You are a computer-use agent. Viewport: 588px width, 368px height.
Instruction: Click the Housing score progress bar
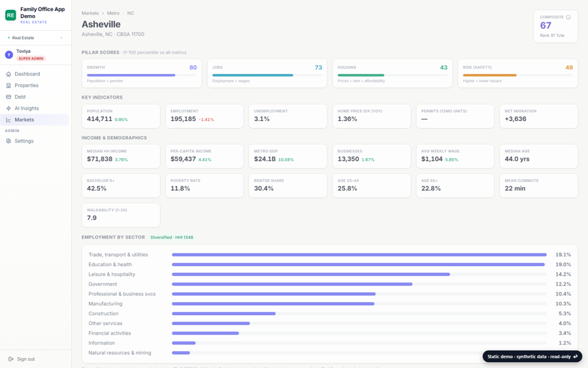[392, 75]
